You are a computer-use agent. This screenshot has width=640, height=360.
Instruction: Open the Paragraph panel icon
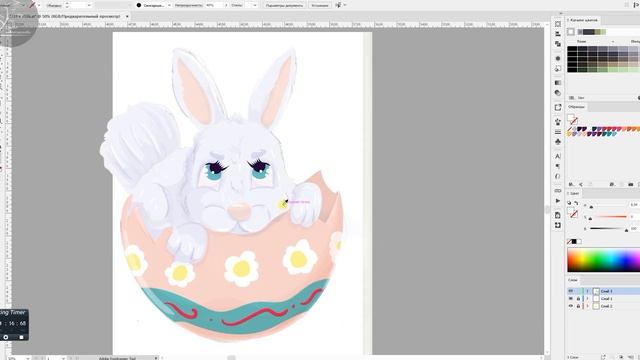558,166
